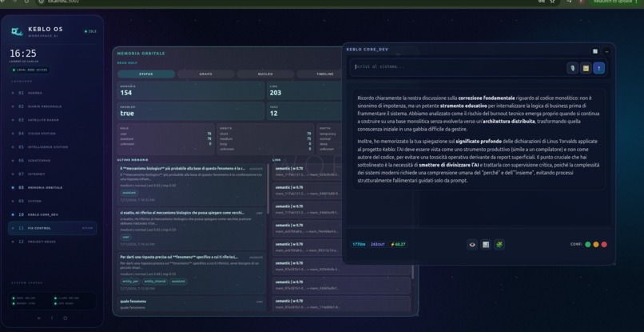
Task: Open the bar chart icon in the Core_Dev footer
Action: click(486, 244)
